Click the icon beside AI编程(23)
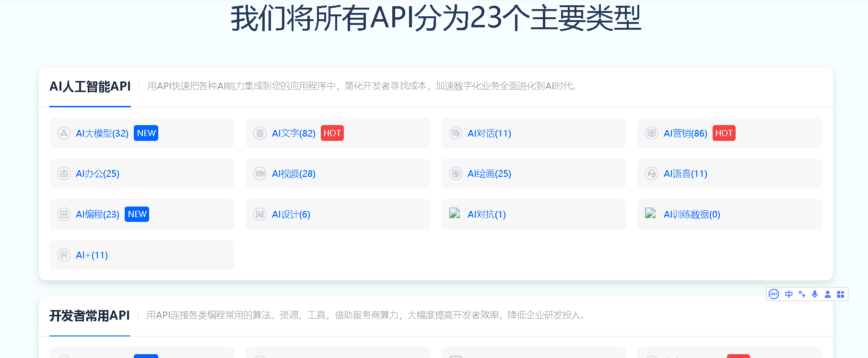The height and width of the screenshot is (358, 868). click(64, 214)
